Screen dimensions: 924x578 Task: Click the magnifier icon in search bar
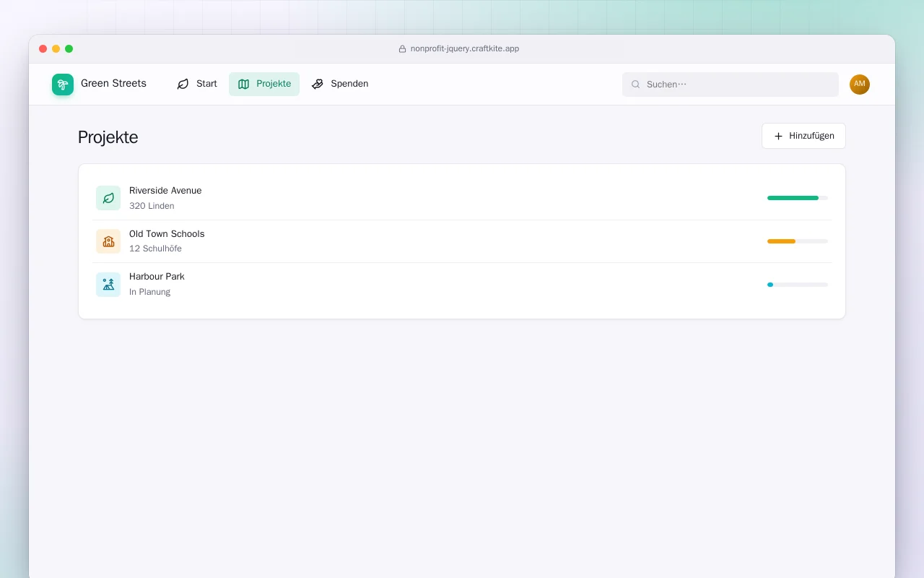[x=636, y=85]
